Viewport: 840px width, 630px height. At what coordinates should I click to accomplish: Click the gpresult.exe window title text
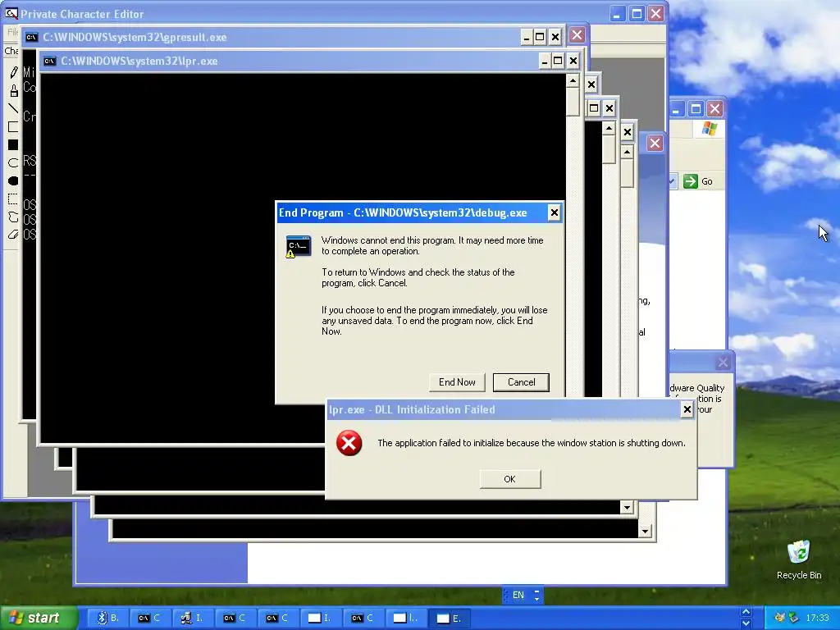135,37
